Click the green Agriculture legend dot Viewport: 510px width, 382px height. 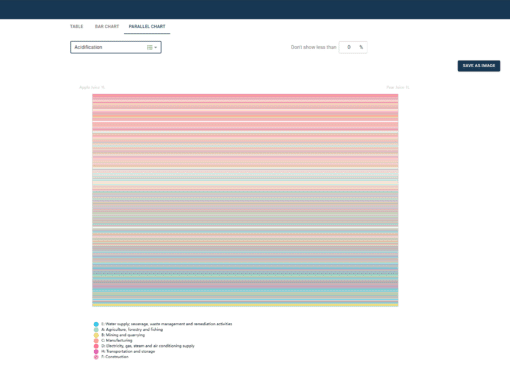96,330
